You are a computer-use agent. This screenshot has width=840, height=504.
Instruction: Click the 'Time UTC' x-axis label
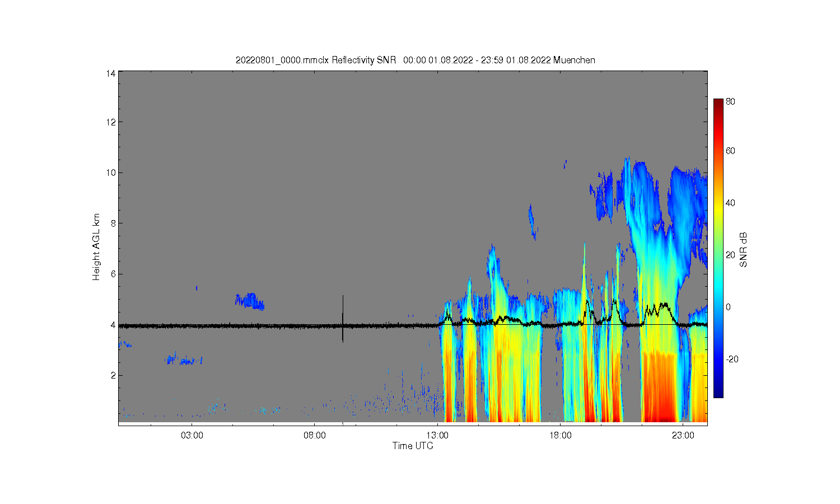tap(413, 446)
